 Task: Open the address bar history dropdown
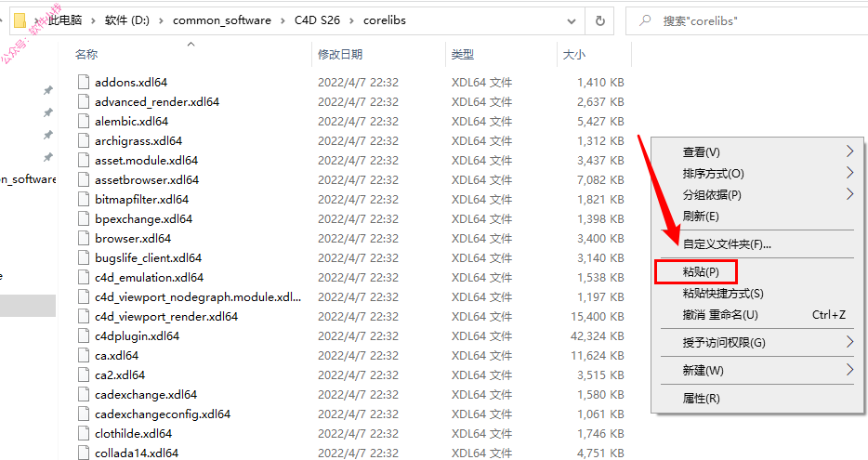click(x=572, y=21)
